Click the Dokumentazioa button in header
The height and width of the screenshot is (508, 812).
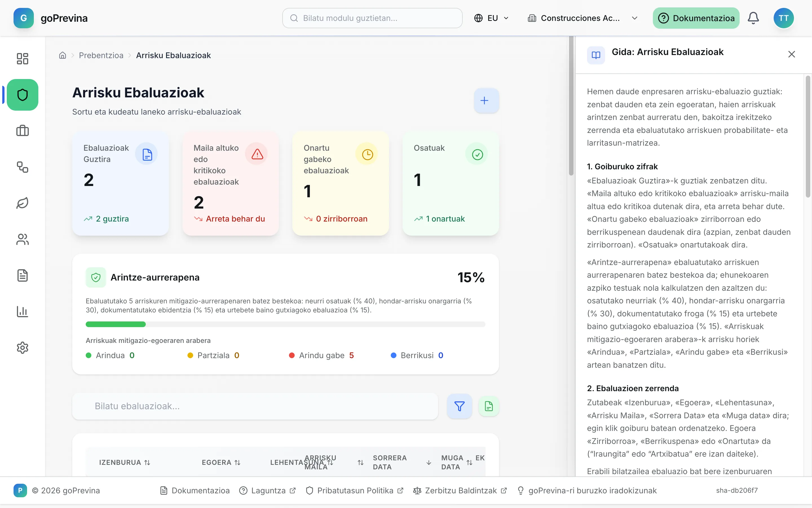696,18
